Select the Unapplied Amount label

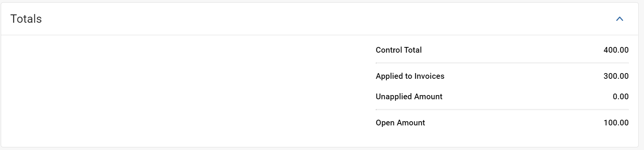pos(409,97)
